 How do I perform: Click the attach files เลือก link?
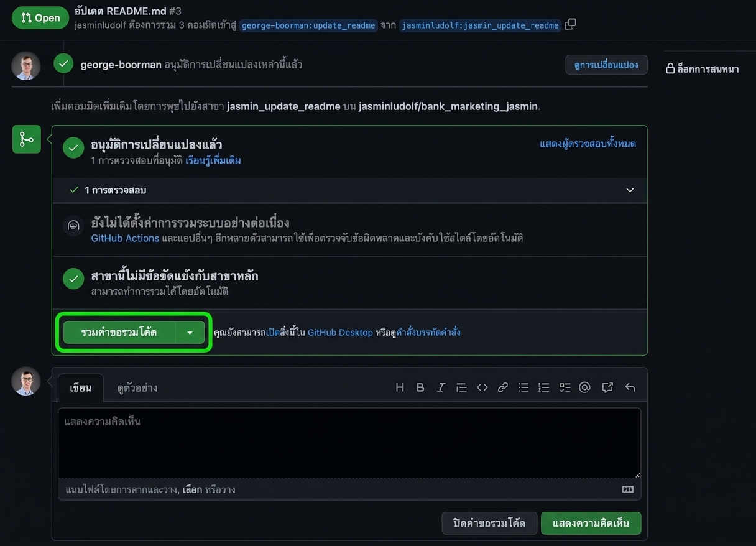(x=192, y=489)
